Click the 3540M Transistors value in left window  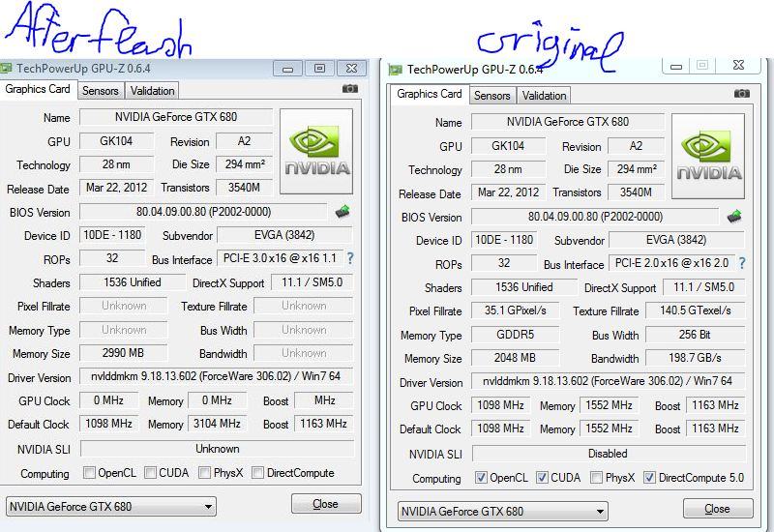click(x=245, y=188)
